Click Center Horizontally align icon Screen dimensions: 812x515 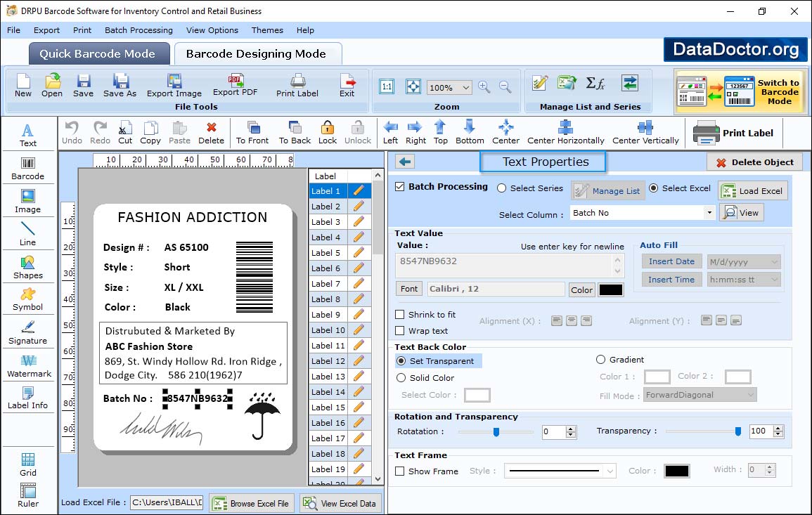565,133
